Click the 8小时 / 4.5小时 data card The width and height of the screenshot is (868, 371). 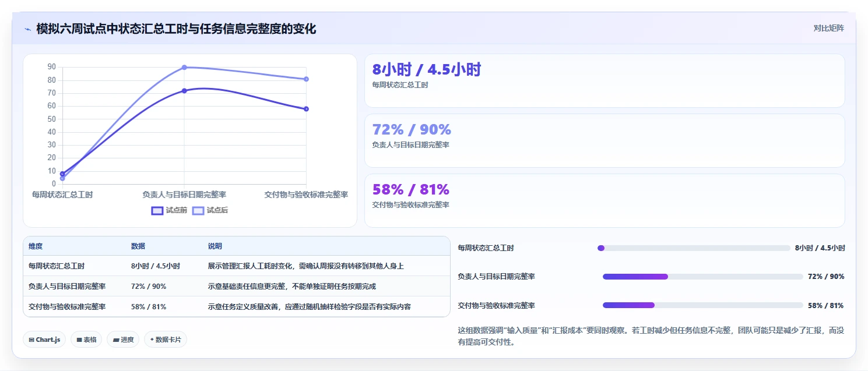click(x=605, y=80)
